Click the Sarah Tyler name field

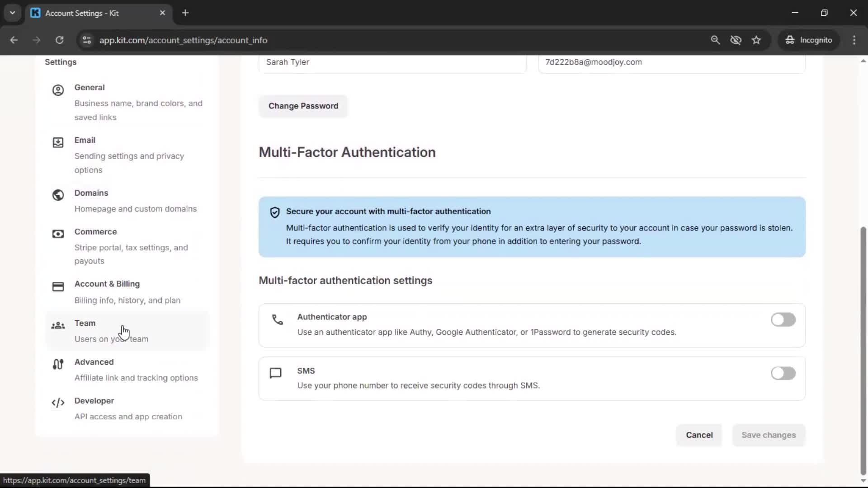tap(392, 62)
